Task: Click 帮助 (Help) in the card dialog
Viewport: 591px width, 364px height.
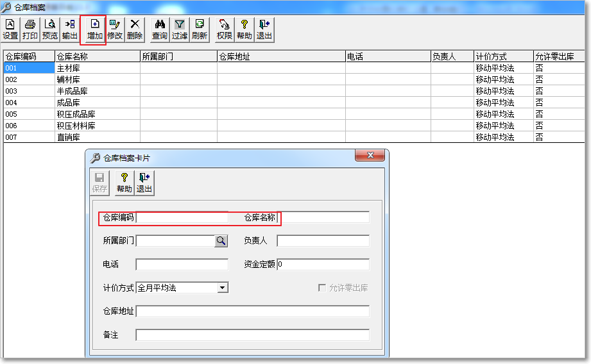Action: click(124, 183)
